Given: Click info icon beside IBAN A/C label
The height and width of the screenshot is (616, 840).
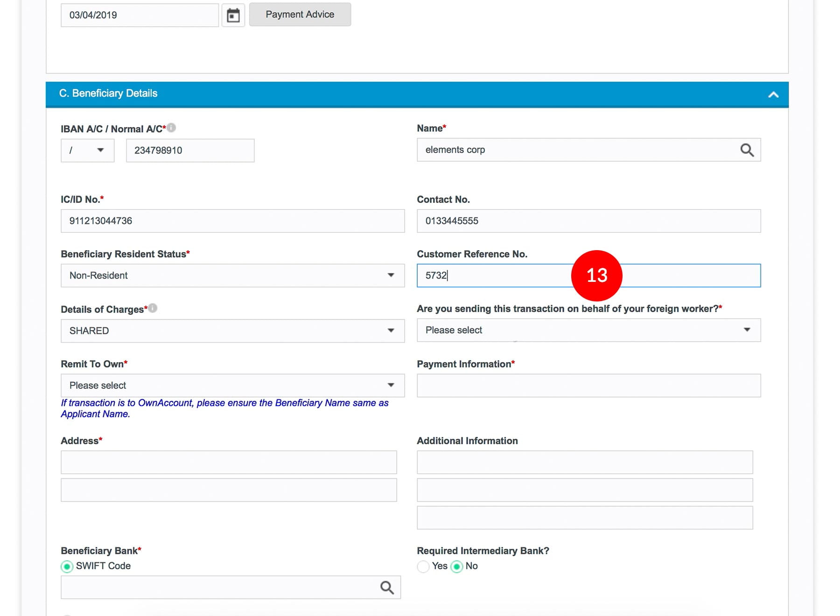Looking at the screenshot, I should click(x=172, y=127).
